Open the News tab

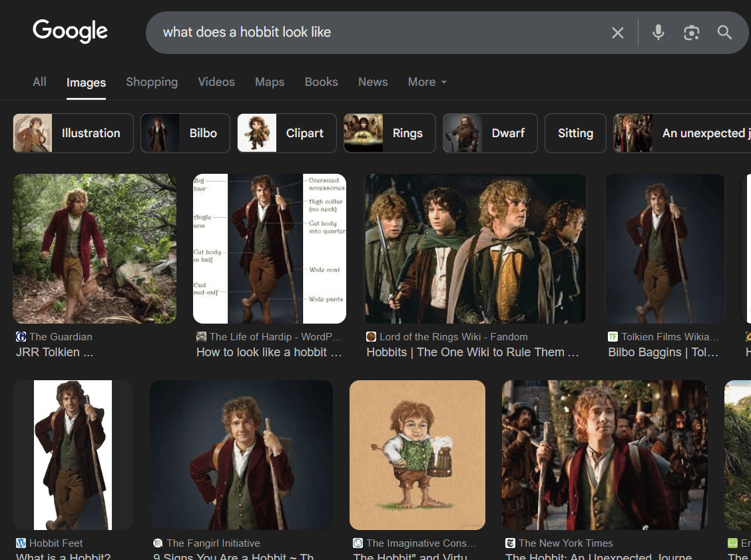373,82
